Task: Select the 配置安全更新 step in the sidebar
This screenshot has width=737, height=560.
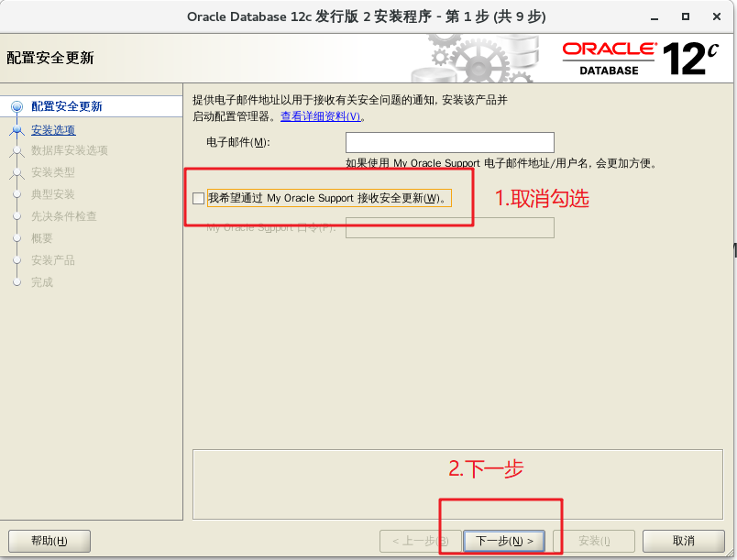Action: coord(67,106)
